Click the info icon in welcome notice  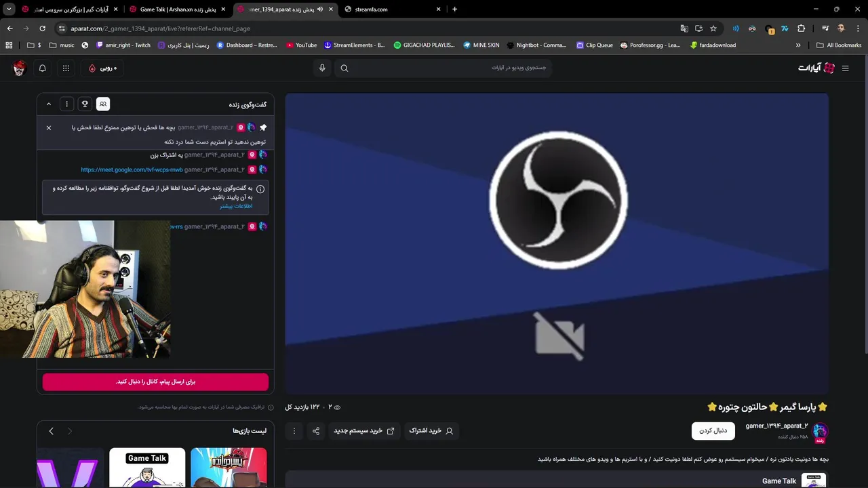click(x=260, y=189)
